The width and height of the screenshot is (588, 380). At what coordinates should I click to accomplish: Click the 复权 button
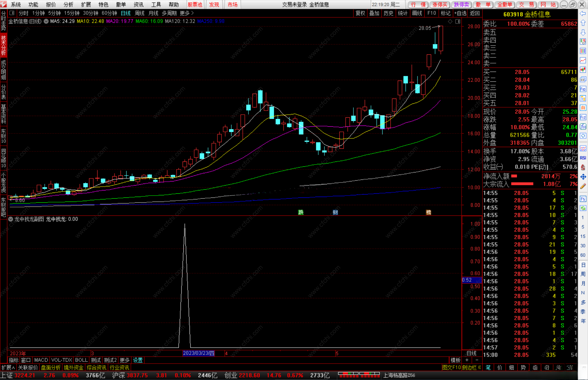click(x=360, y=13)
